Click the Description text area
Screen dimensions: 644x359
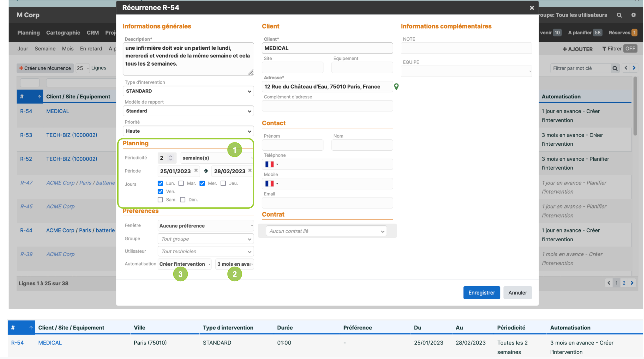coord(188,59)
